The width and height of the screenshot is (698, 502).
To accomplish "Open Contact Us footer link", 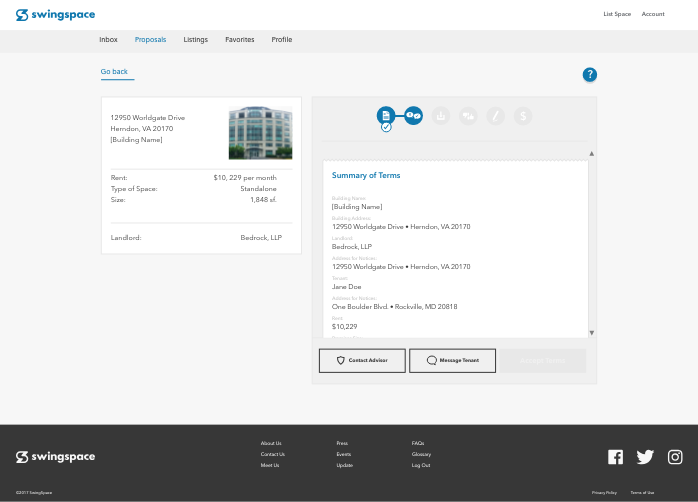I will (272, 454).
